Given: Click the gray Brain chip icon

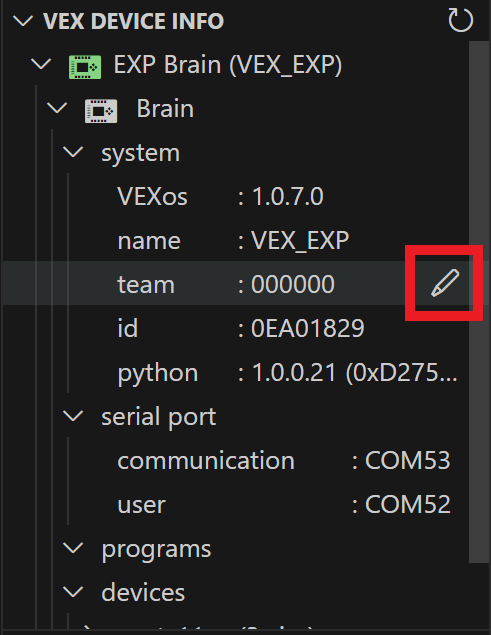Looking at the screenshot, I should pyautogui.click(x=101, y=111).
